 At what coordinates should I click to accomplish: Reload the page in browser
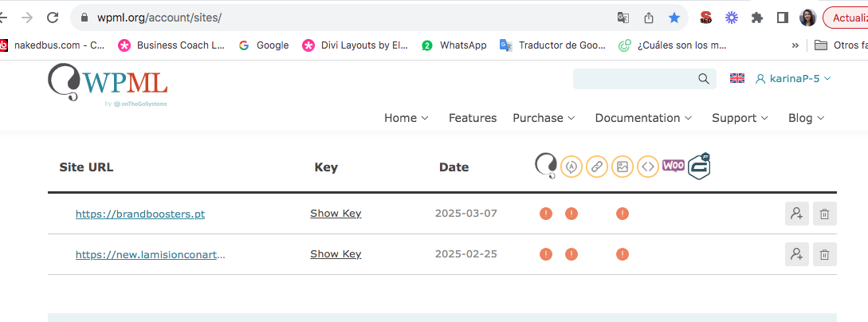coord(53,18)
